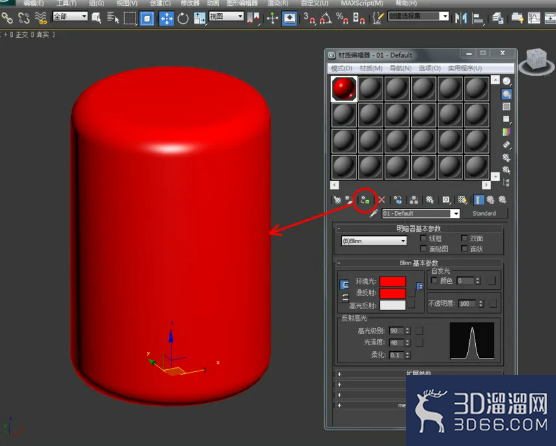556x446 pixels.
Task: Open the 01 - Default material name dropdown
Action: (421, 213)
